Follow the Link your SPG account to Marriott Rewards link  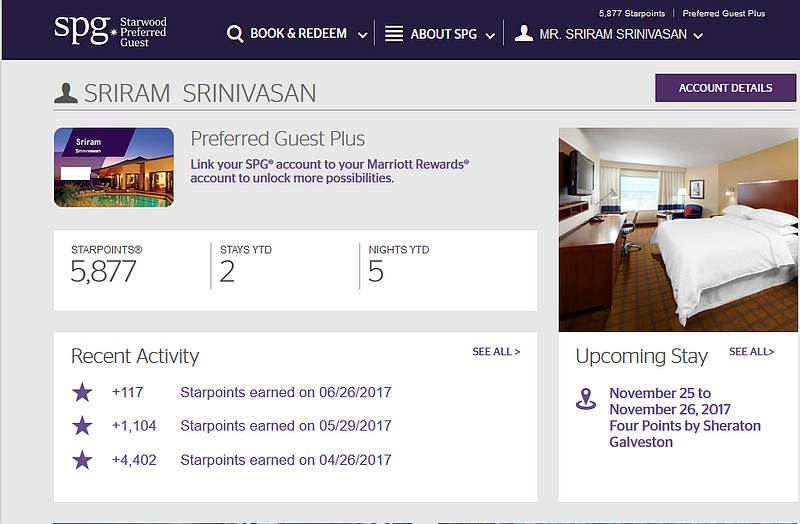tap(330, 171)
